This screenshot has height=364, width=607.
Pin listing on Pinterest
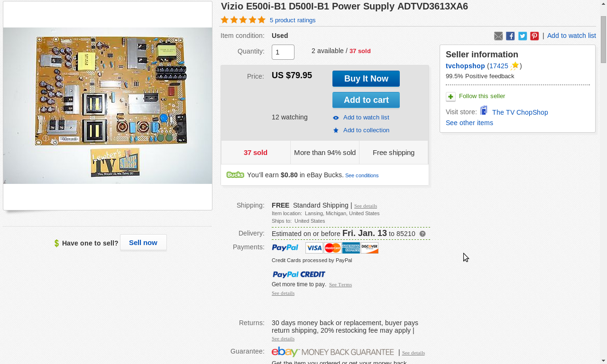pyautogui.click(x=534, y=36)
